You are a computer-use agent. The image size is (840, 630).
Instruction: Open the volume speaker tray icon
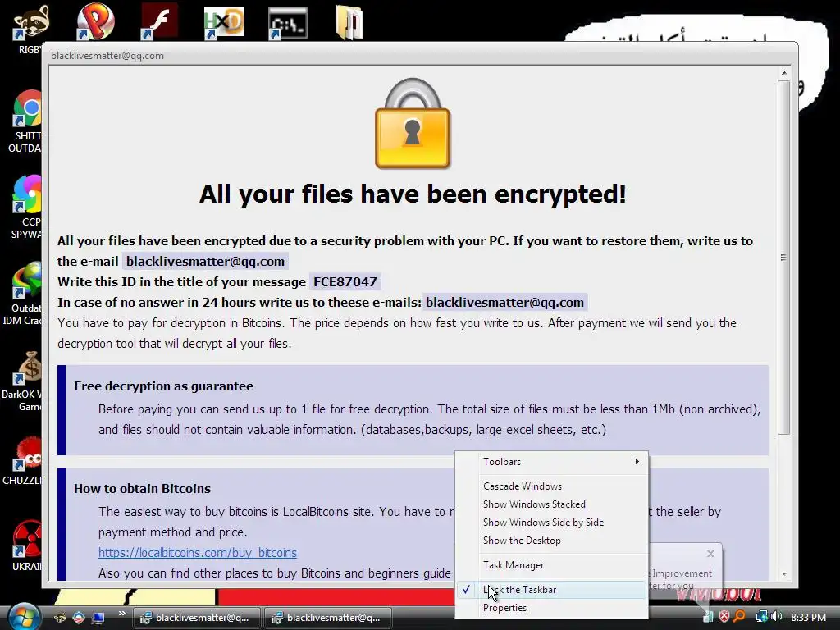click(778, 617)
